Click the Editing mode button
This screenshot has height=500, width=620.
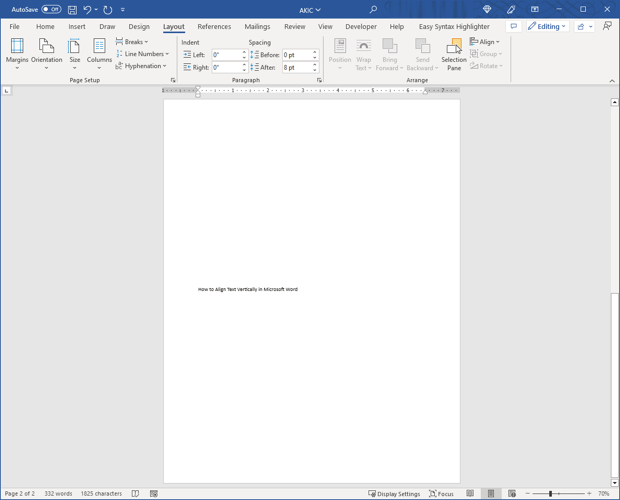pos(546,27)
